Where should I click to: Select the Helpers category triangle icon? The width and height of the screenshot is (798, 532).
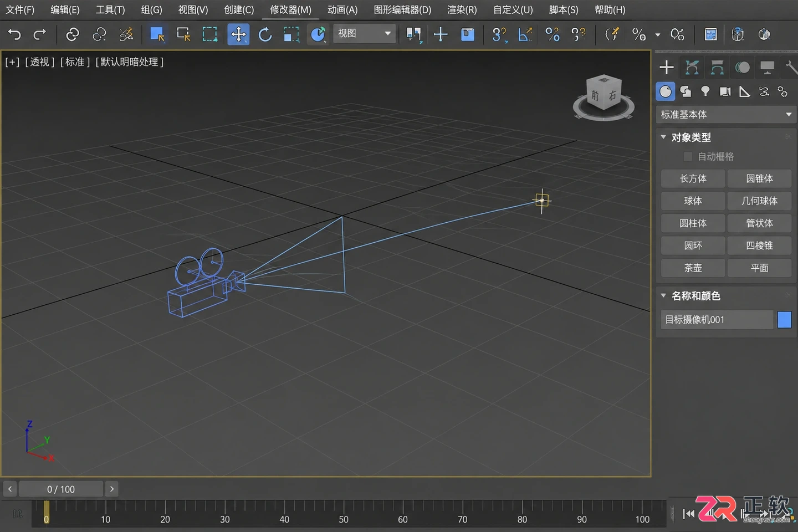point(744,91)
